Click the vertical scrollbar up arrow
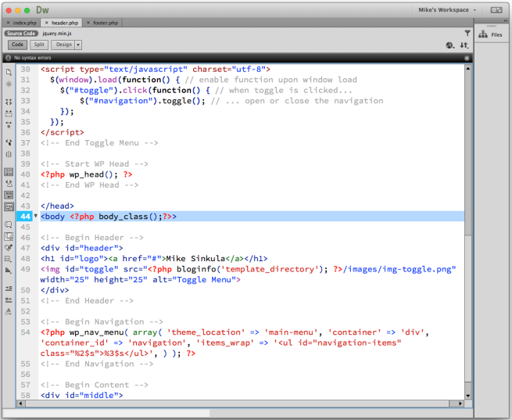This screenshot has height=420, width=512. [468, 69]
